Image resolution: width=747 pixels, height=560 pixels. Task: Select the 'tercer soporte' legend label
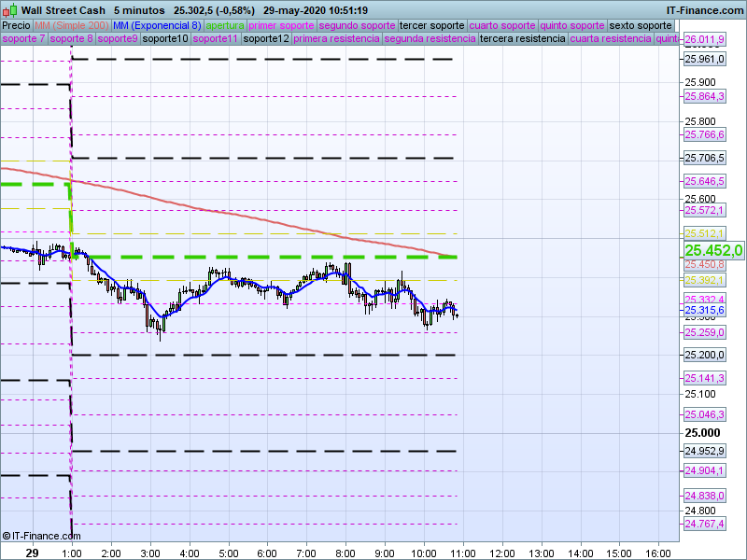(x=430, y=25)
